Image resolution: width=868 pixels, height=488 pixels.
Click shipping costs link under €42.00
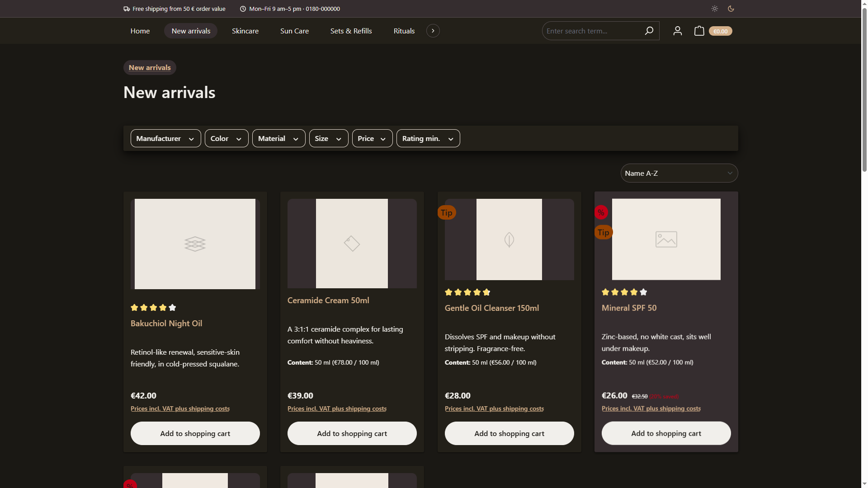coord(180,408)
